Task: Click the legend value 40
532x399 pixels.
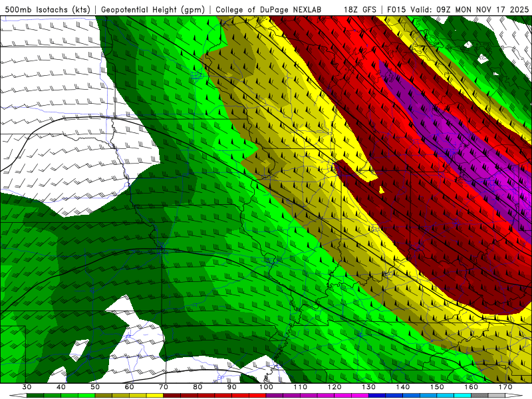Action: point(61,387)
